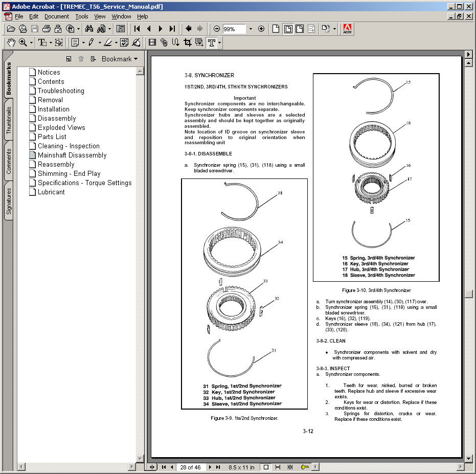The height and width of the screenshot is (474, 476).
Task: Click the red Adobe logo button
Action: tap(347, 29)
